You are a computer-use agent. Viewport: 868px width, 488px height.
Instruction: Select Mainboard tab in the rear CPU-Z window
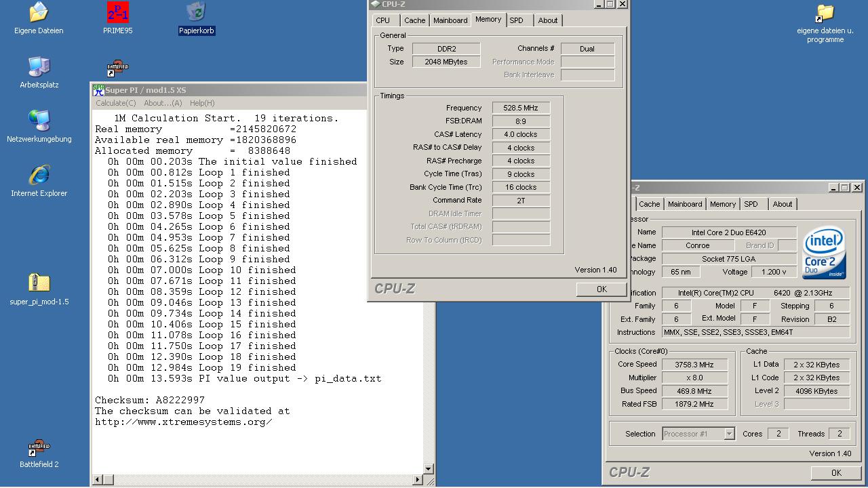(685, 204)
